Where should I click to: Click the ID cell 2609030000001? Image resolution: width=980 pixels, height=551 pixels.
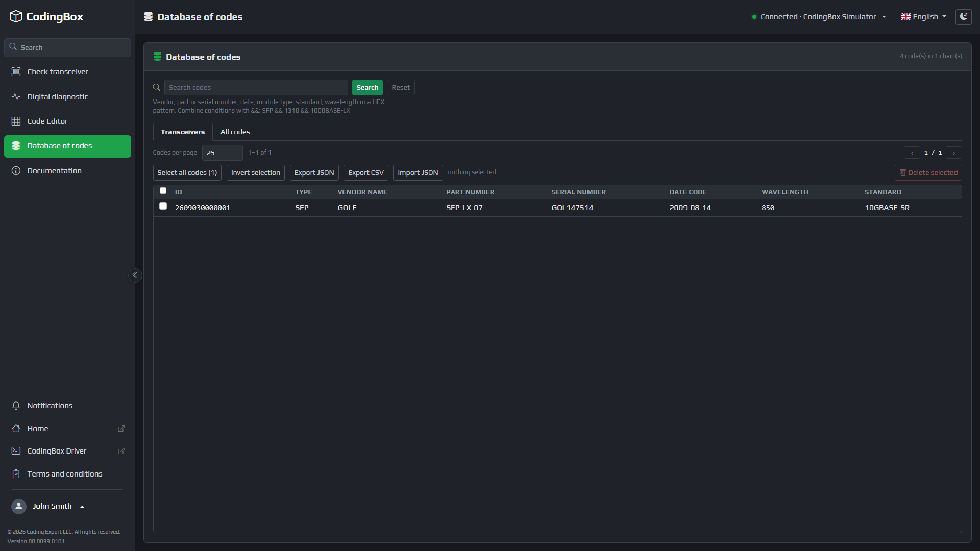click(203, 208)
